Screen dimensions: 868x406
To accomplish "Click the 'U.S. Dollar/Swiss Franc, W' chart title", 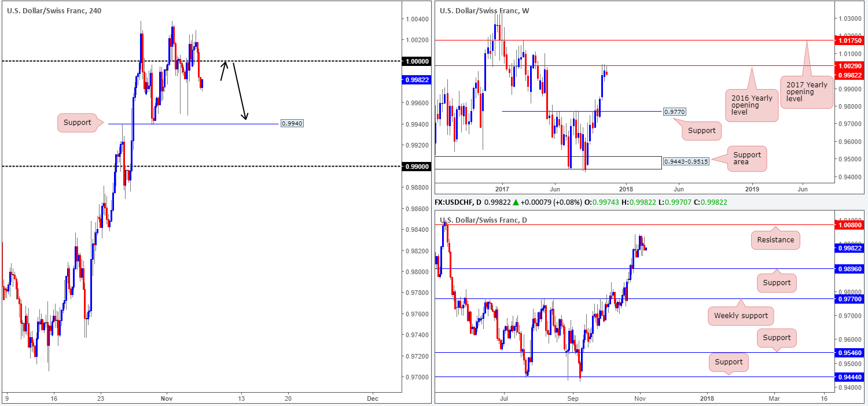I will pyautogui.click(x=484, y=11).
